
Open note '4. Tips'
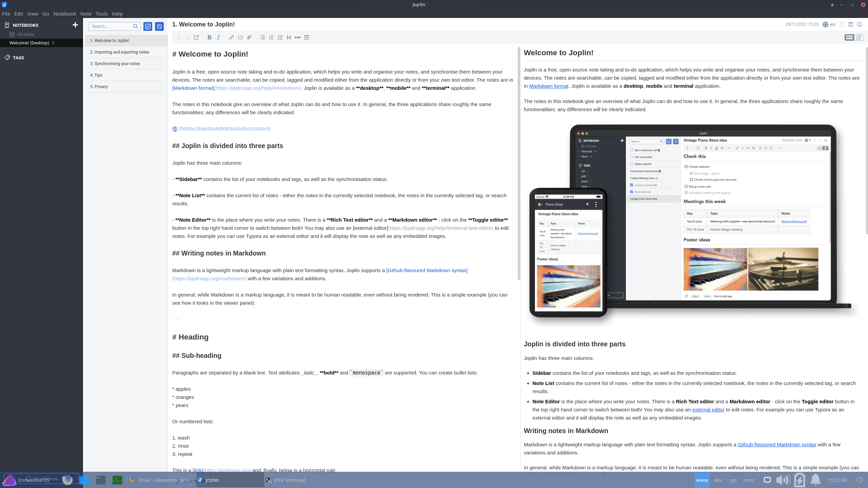pyautogui.click(x=126, y=75)
